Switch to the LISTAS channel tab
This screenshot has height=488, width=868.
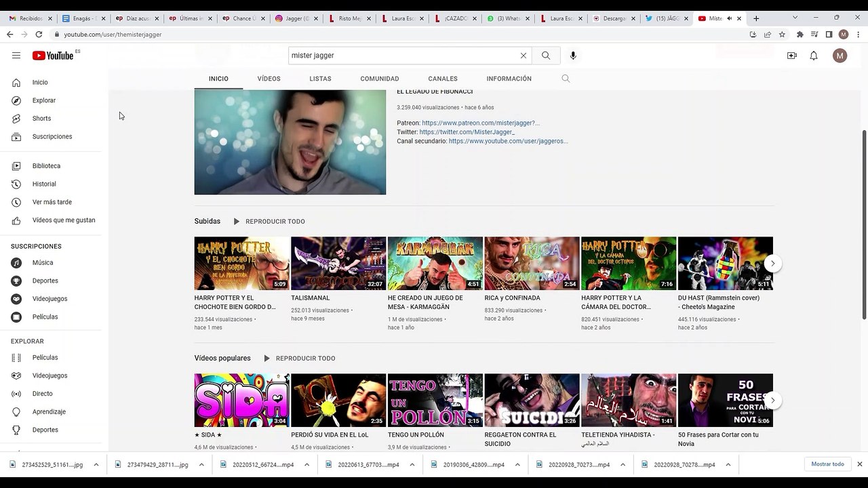pos(320,79)
